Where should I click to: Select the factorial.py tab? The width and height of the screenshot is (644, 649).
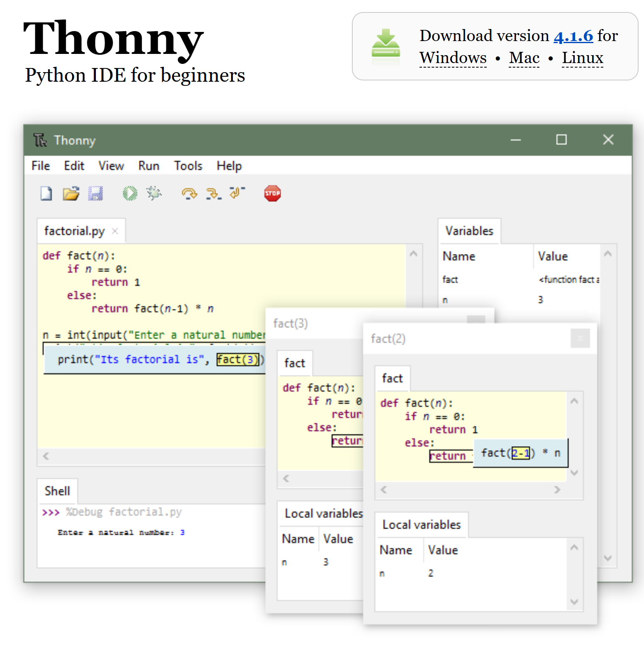click(x=75, y=231)
